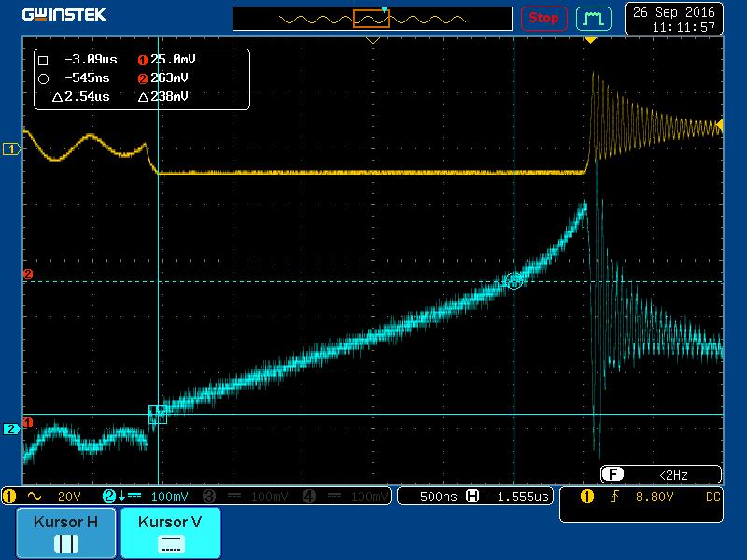Click the channel 1 yellow ground marker

tap(11, 149)
